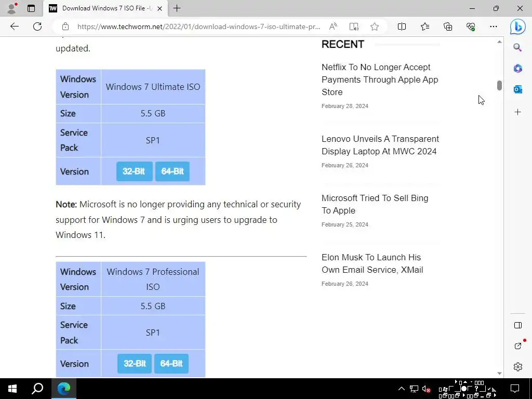Open network status tray icon
This screenshot has width=532, height=399.
click(x=414, y=389)
